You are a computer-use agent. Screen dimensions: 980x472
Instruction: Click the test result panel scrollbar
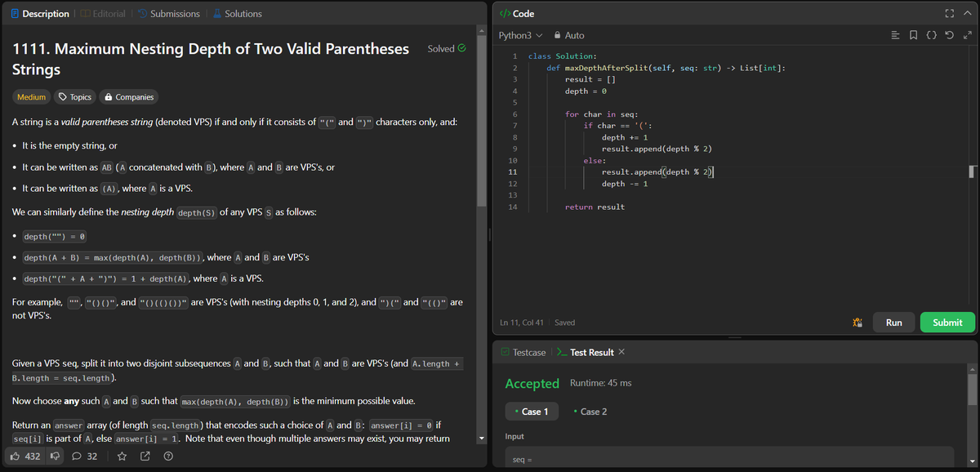click(972, 391)
